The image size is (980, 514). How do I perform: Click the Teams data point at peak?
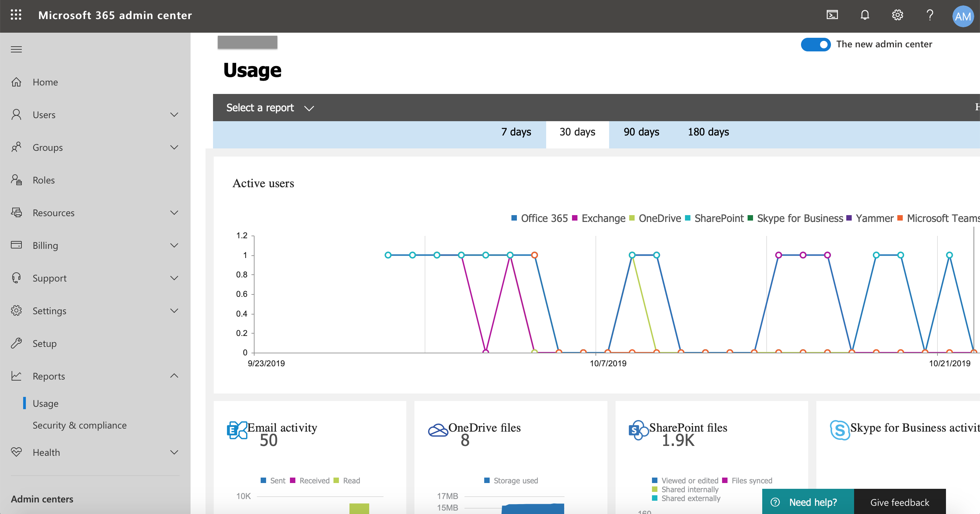pyautogui.click(x=535, y=255)
